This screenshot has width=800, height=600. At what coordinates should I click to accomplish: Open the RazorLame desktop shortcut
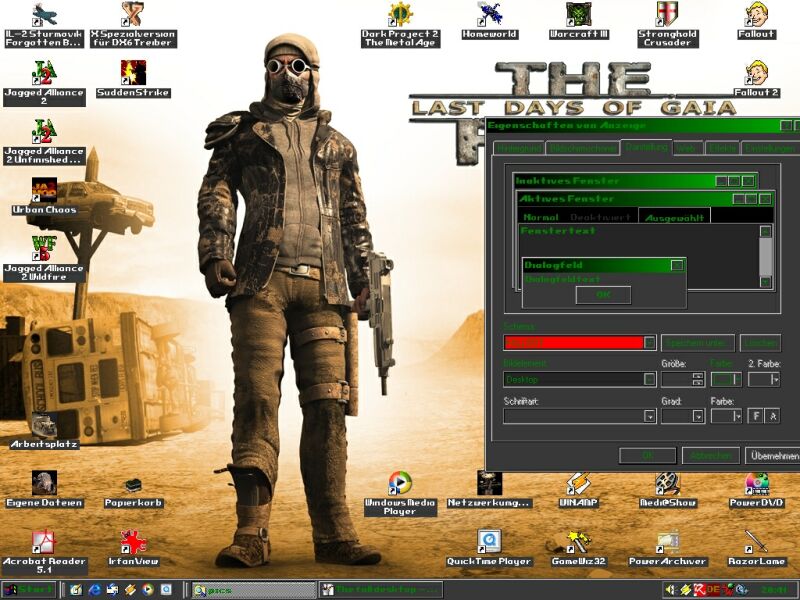[x=757, y=548]
